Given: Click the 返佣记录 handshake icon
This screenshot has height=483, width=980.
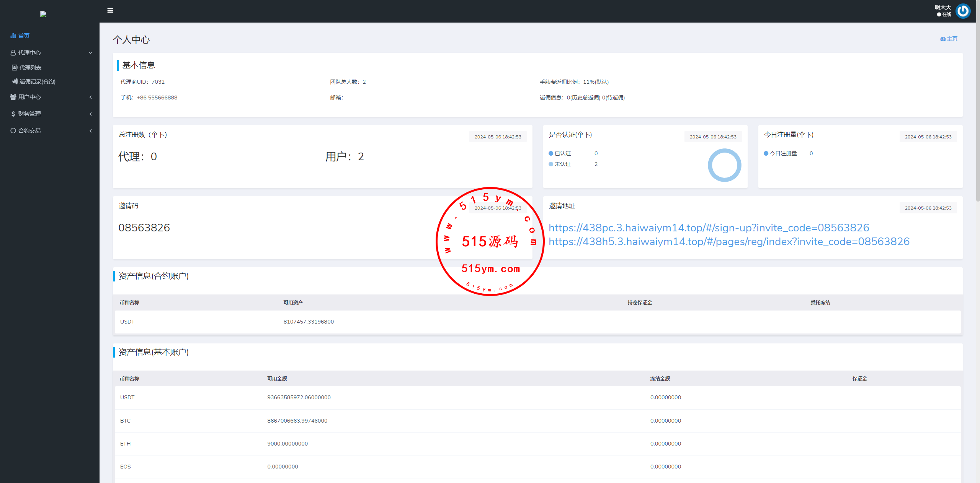Looking at the screenshot, I should pyautogui.click(x=15, y=81).
